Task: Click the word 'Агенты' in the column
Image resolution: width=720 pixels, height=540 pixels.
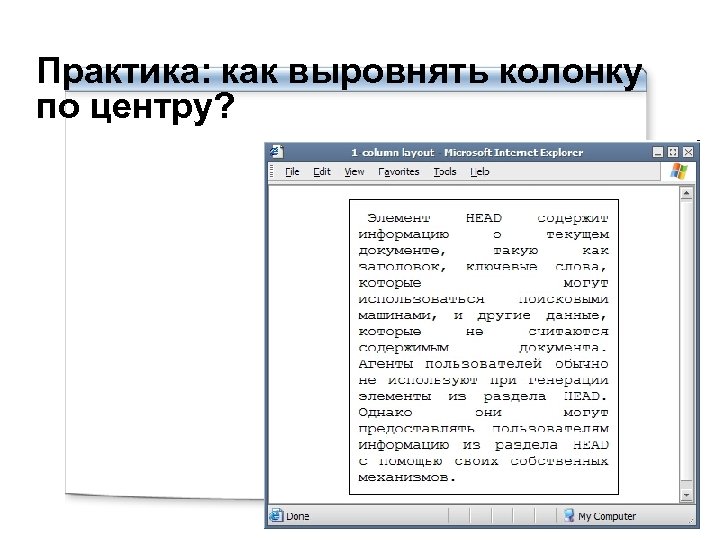Action: [x=386, y=364]
